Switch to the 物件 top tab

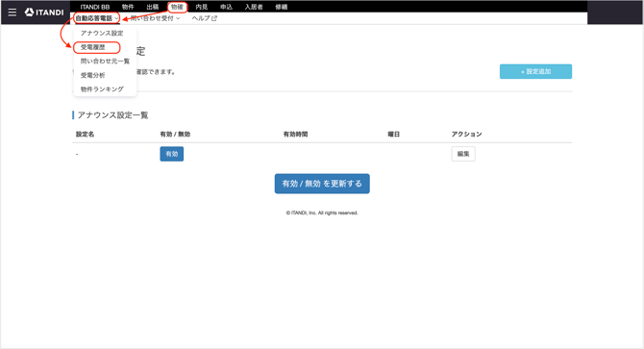click(128, 7)
